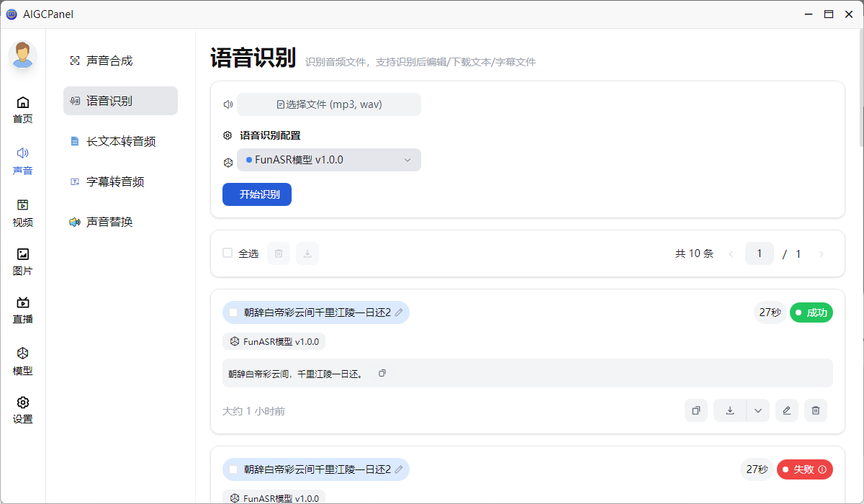Screen dimensions: 864x504
Task: Delete the first successful record with trash icon
Action: [x=815, y=410]
